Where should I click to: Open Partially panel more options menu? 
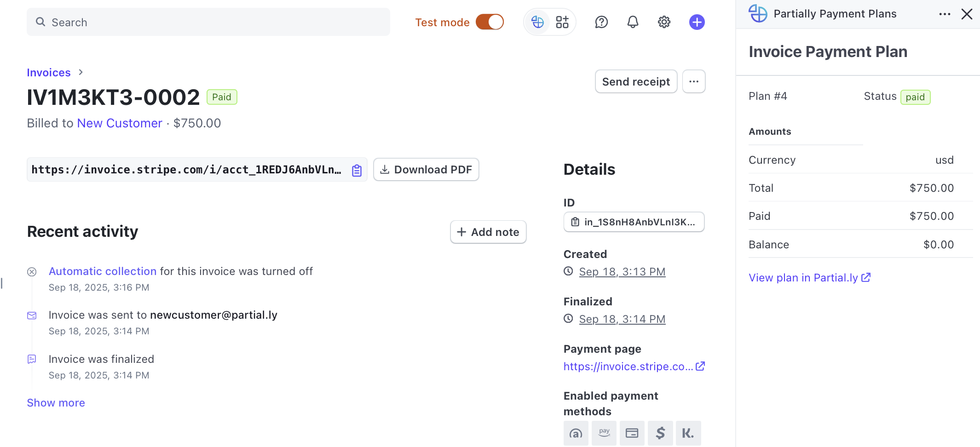pyautogui.click(x=945, y=14)
